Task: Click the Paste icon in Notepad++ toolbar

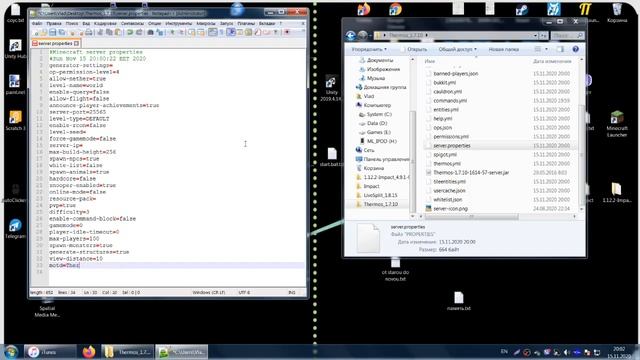Action: point(118,32)
